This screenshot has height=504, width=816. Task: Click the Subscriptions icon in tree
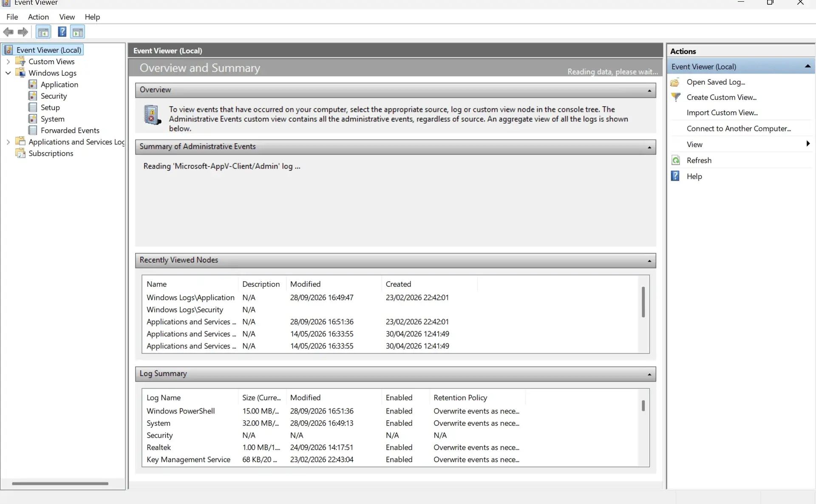point(20,153)
